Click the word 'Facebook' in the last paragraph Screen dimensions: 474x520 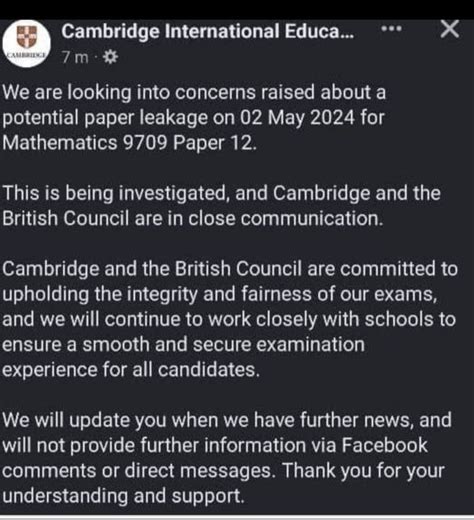point(385,445)
